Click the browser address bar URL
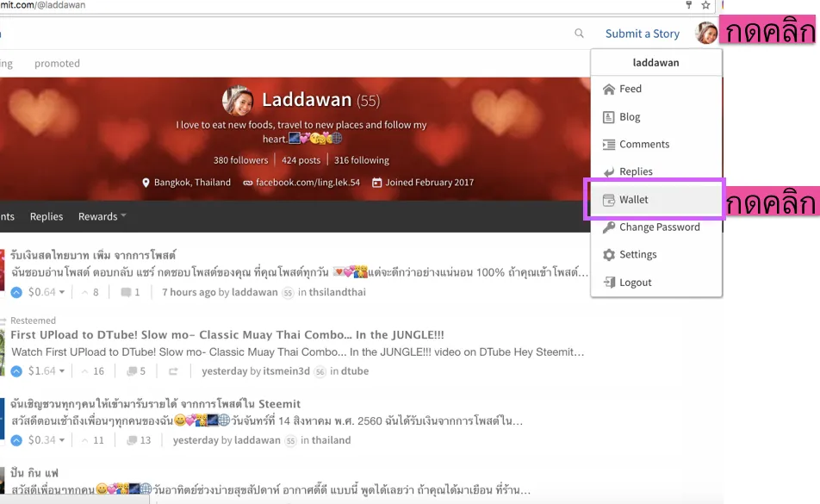 click(x=43, y=5)
